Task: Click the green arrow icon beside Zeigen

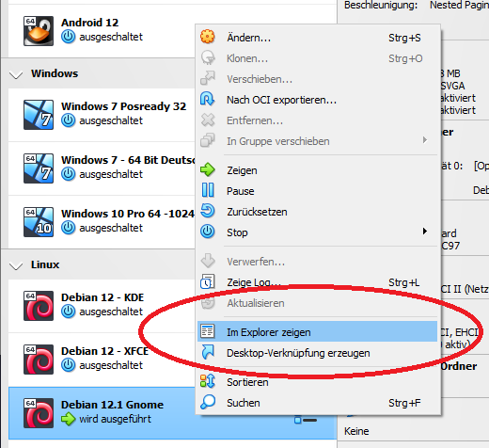Action: [x=208, y=169]
